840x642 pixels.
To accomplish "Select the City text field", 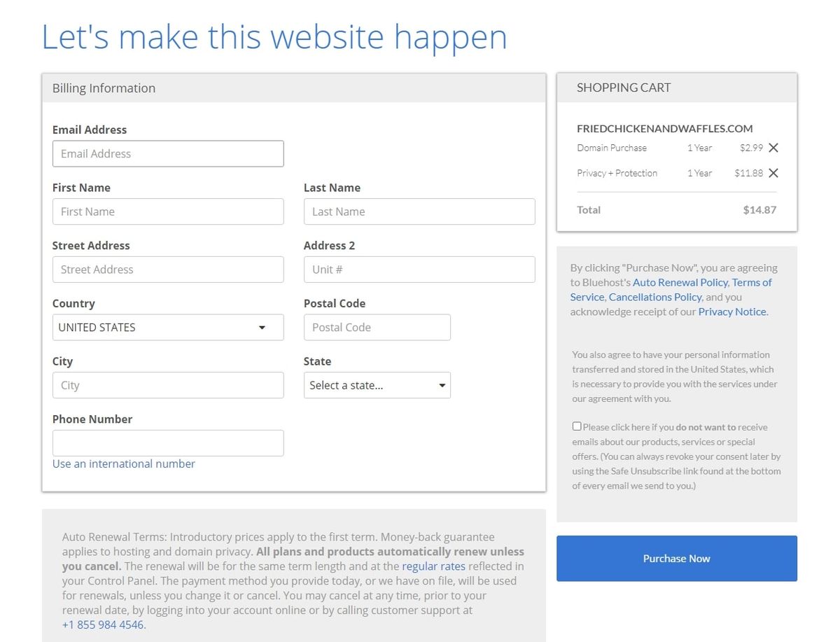I will [168, 385].
